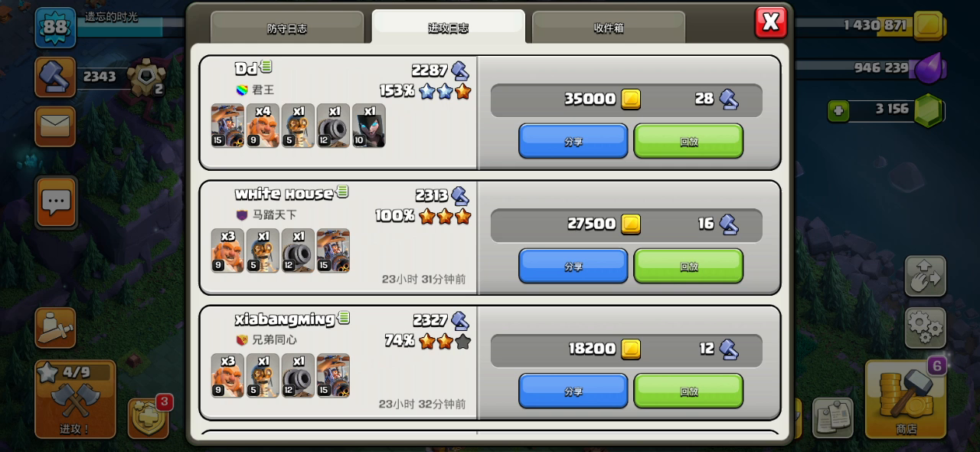Viewport: 980px width, 452px height.
Task: Select Battle Machine troop in Dd attack
Action: (x=227, y=126)
